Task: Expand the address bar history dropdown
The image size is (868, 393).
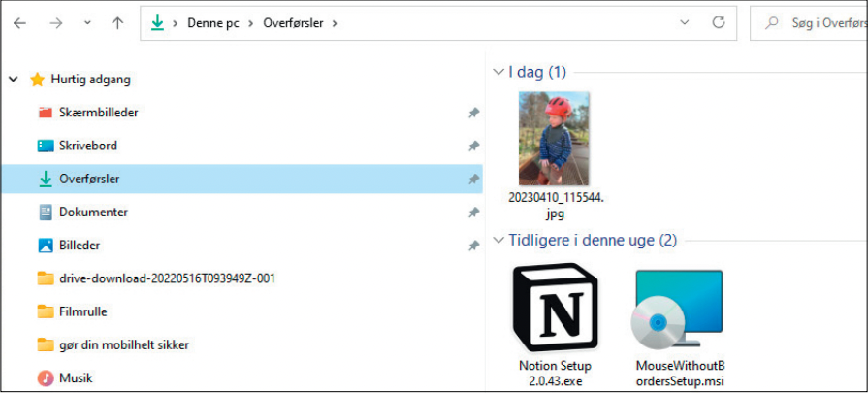Action: click(685, 22)
